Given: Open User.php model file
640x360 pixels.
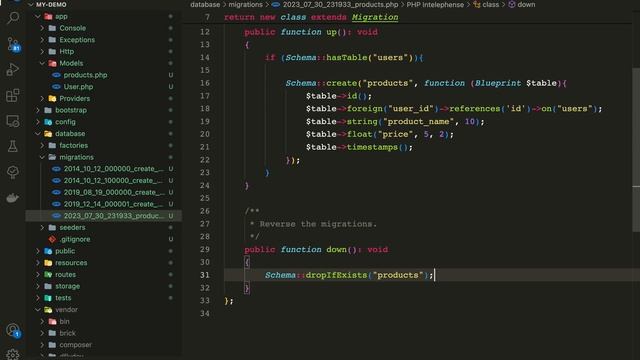Looking at the screenshot, I should [x=78, y=87].
